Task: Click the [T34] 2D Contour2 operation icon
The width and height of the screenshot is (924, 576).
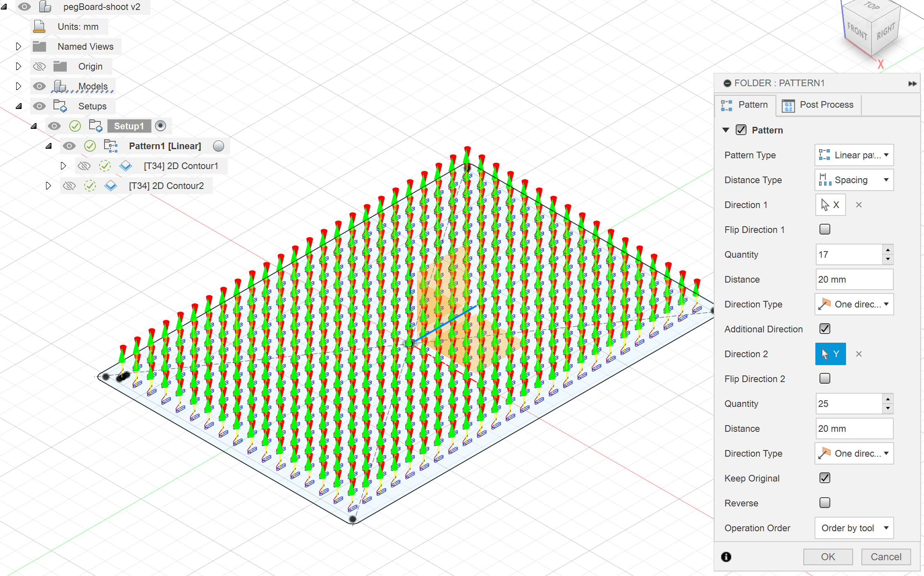Action: click(111, 186)
